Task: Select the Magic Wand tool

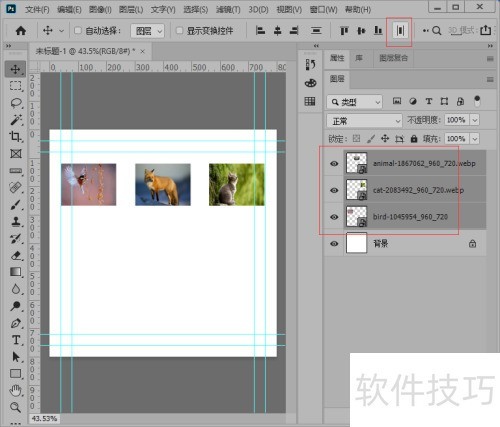Action: coord(16,120)
